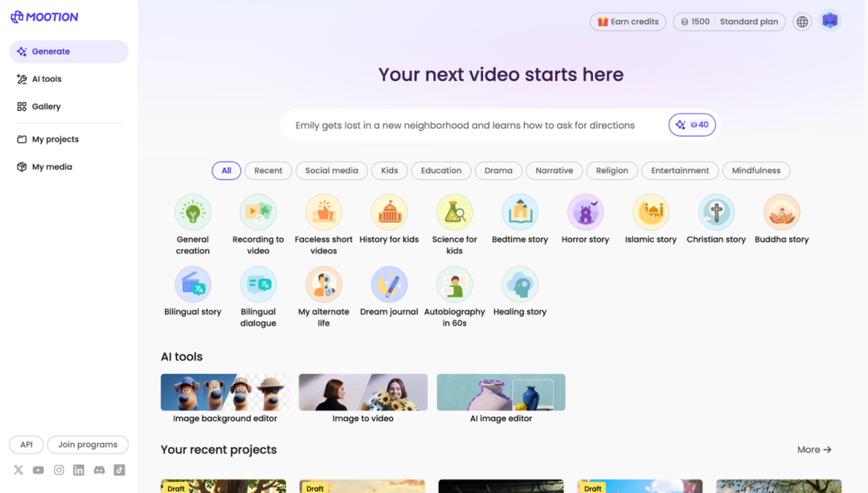Open the Dream journal template icon
Image resolution: width=868 pixels, height=493 pixels.
pyautogui.click(x=389, y=285)
